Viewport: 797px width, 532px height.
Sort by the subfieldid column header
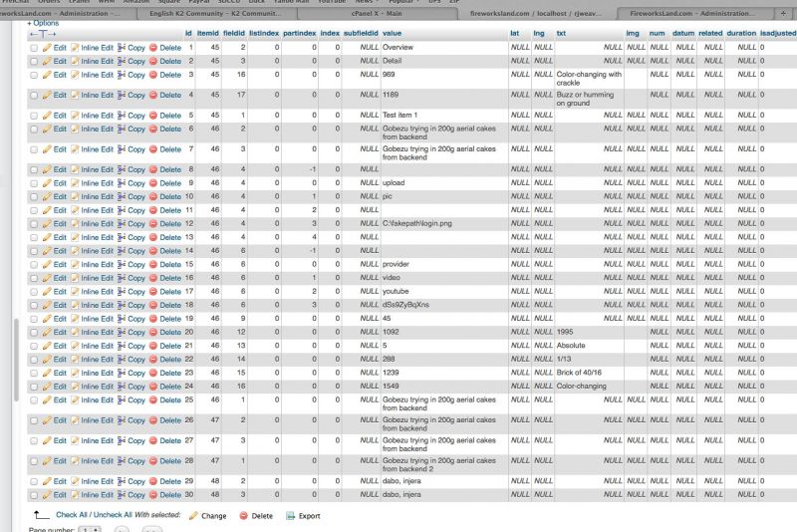click(361, 33)
